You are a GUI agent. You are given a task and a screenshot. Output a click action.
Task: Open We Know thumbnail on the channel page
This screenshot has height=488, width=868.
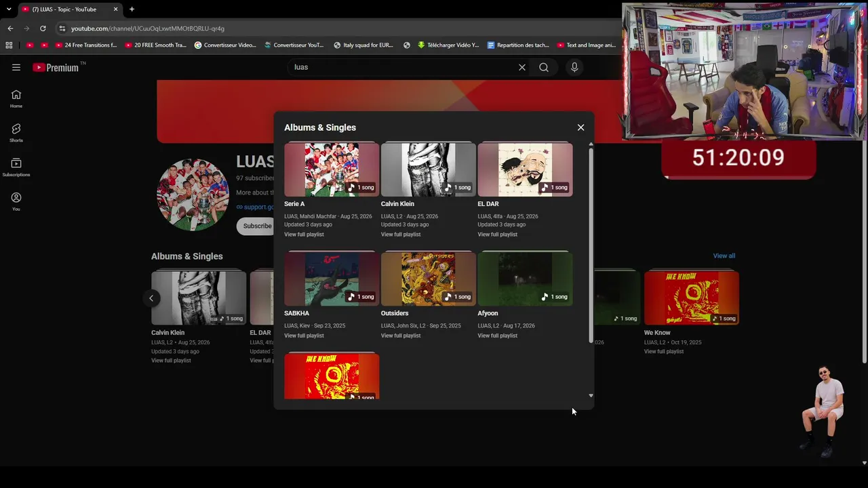click(692, 298)
